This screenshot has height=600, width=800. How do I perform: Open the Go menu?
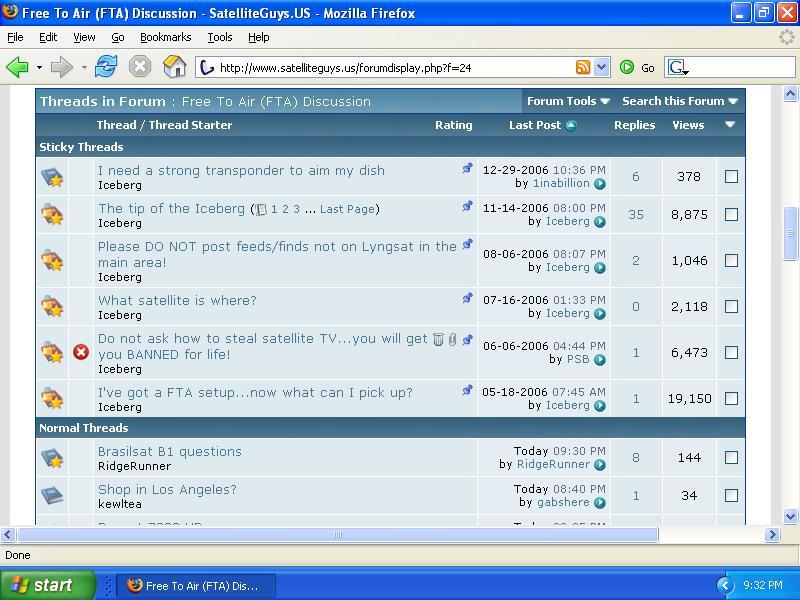click(118, 37)
